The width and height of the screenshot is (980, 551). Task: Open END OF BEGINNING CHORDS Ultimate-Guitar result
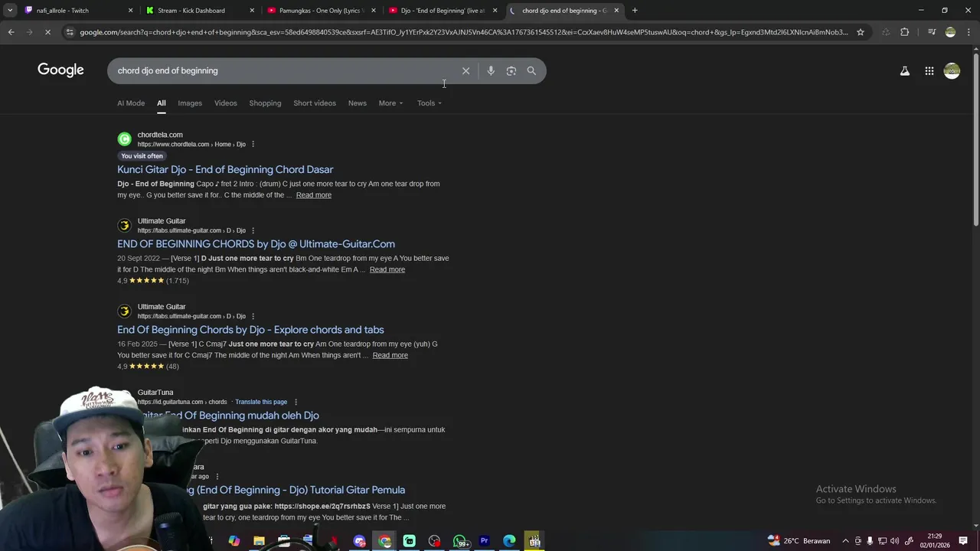(x=256, y=243)
